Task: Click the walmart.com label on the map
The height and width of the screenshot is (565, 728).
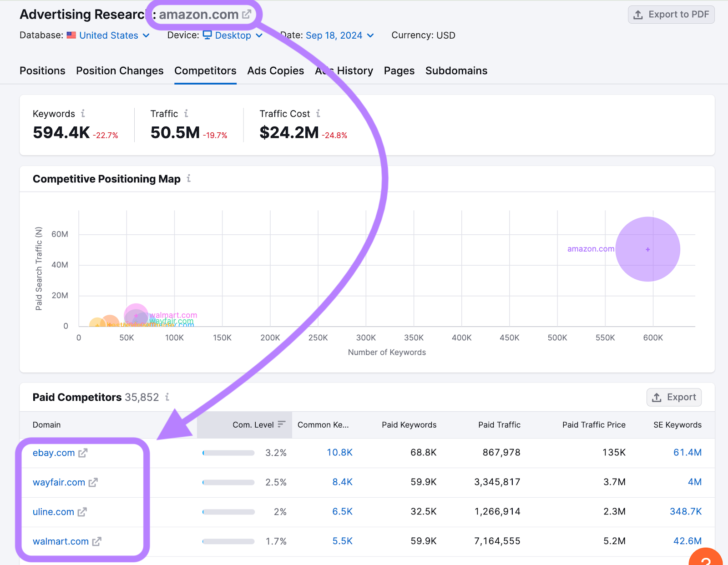Action: [x=173, y=315]
